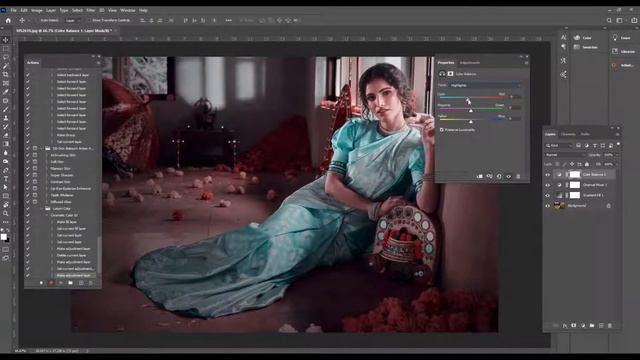Image resolution: width=640 pixels, height=360 pixels.
Task: Hide the Color Balance 1 layer
Action: coord(548,175)
